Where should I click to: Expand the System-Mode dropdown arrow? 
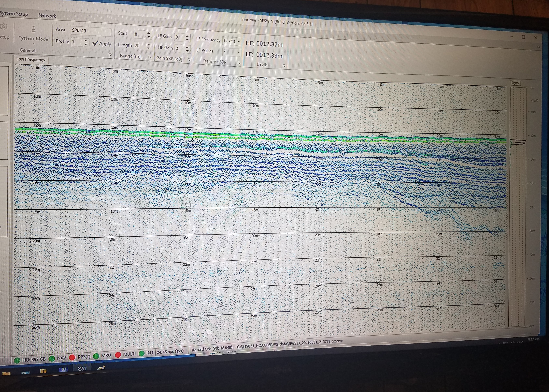coord(33,44)
